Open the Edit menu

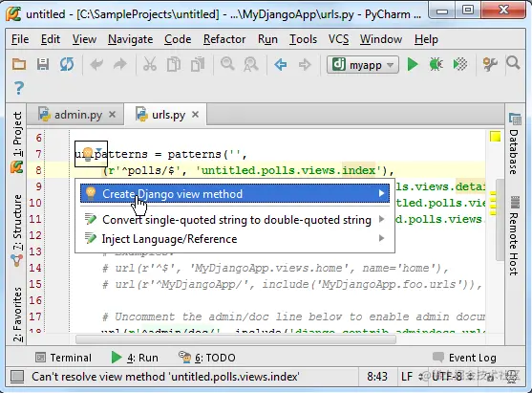[51, 39]
